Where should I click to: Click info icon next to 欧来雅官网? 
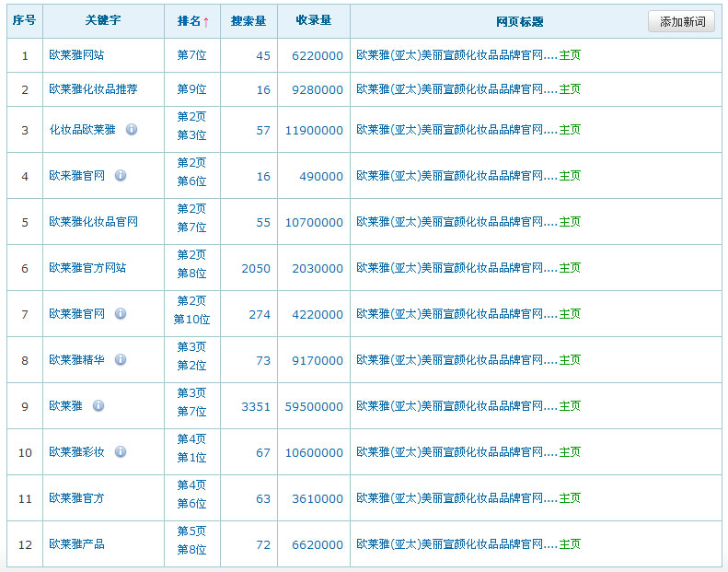tap(121, 176)
